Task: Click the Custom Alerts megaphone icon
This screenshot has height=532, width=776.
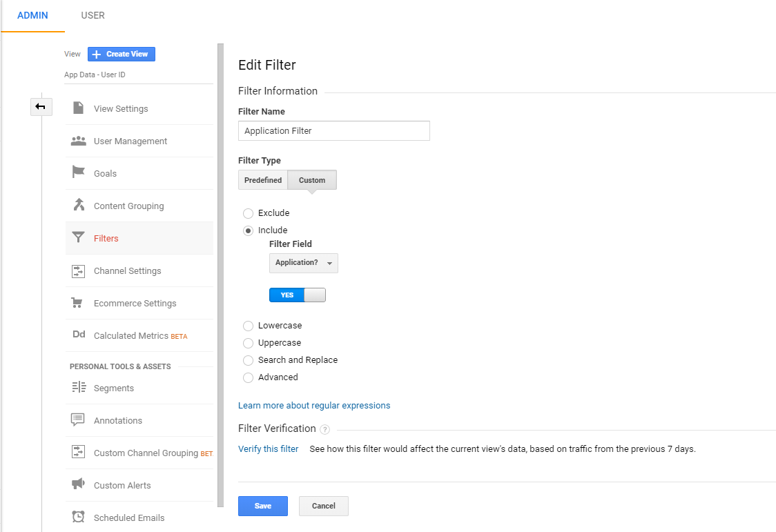Action: point(79,484)
